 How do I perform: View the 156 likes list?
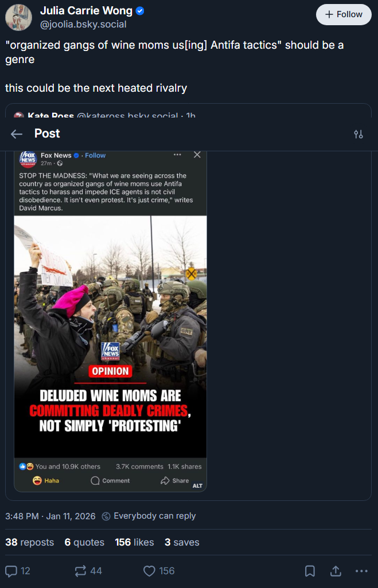[134, 542]
